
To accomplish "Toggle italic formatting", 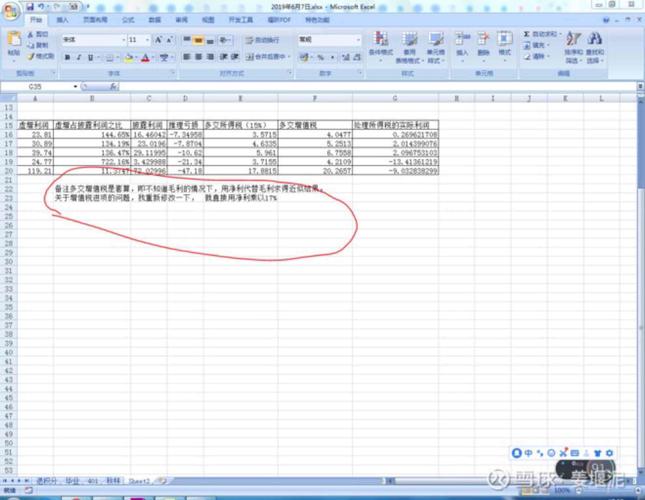I will coord(79,58).
